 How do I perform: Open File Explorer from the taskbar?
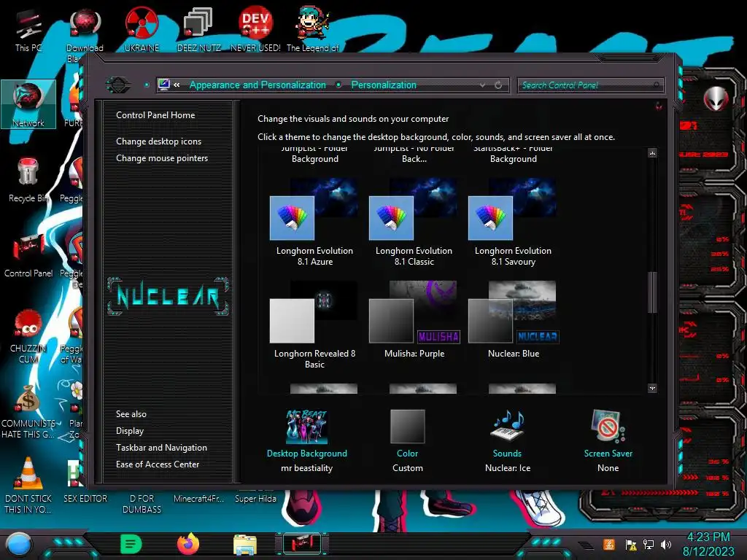pos(245,544)
